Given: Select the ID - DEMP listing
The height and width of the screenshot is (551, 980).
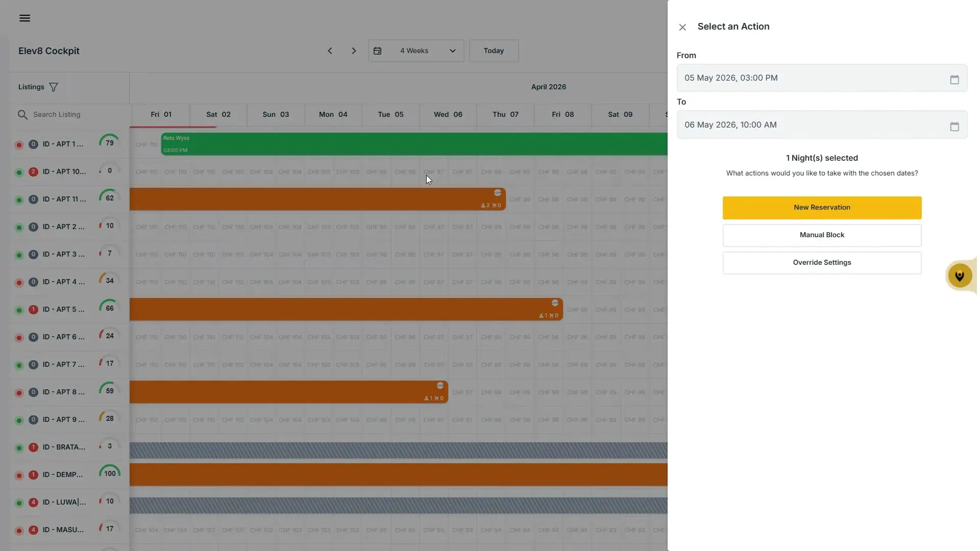Looking at the screenshot, I should (63, 475).
